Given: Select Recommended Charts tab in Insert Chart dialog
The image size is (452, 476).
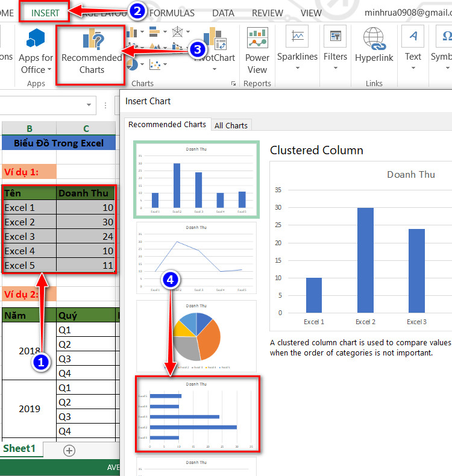Looking at the screenshot, I should 168,125.
